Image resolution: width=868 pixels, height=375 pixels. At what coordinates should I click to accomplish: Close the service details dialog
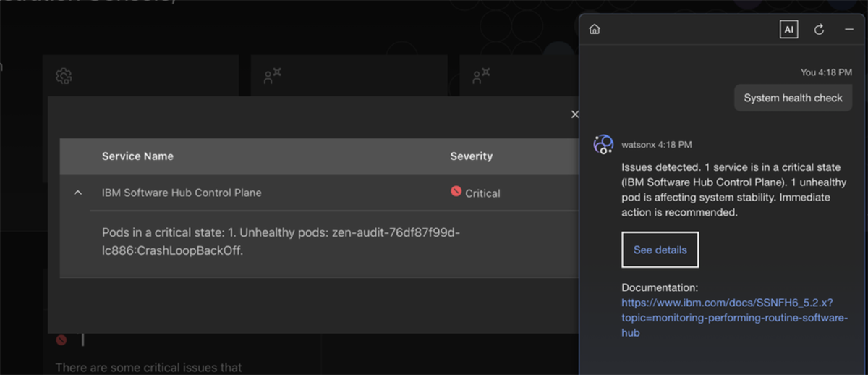pyautogui.click(x=575, y=114)
